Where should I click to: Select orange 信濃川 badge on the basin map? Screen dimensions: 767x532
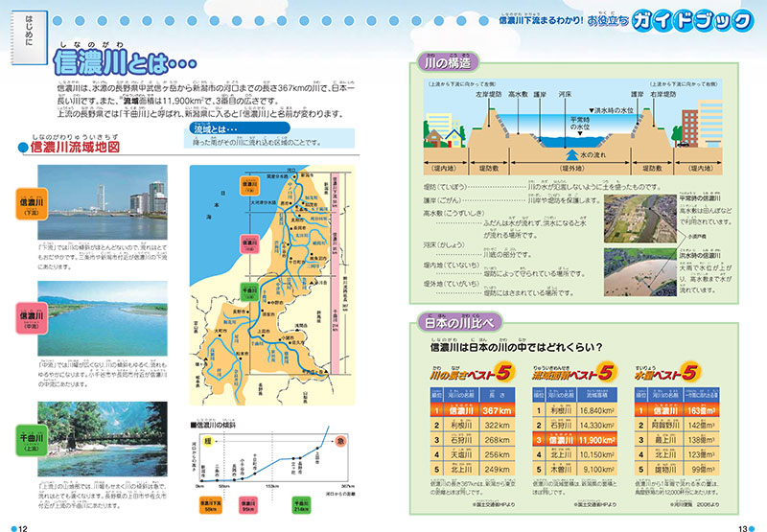pos(249,185)
